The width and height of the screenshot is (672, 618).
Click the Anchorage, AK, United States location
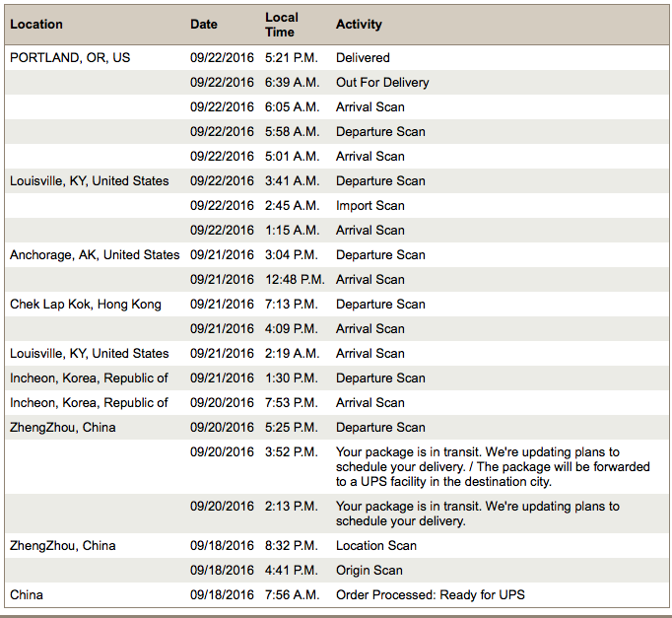pos(95,255)
